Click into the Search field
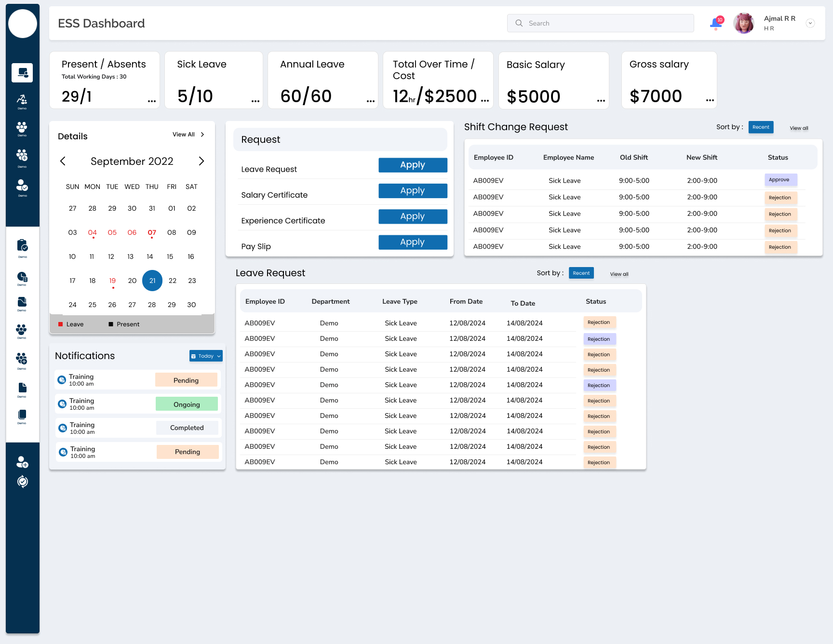This screenshot has width=833, height=644. click(600, 23)
